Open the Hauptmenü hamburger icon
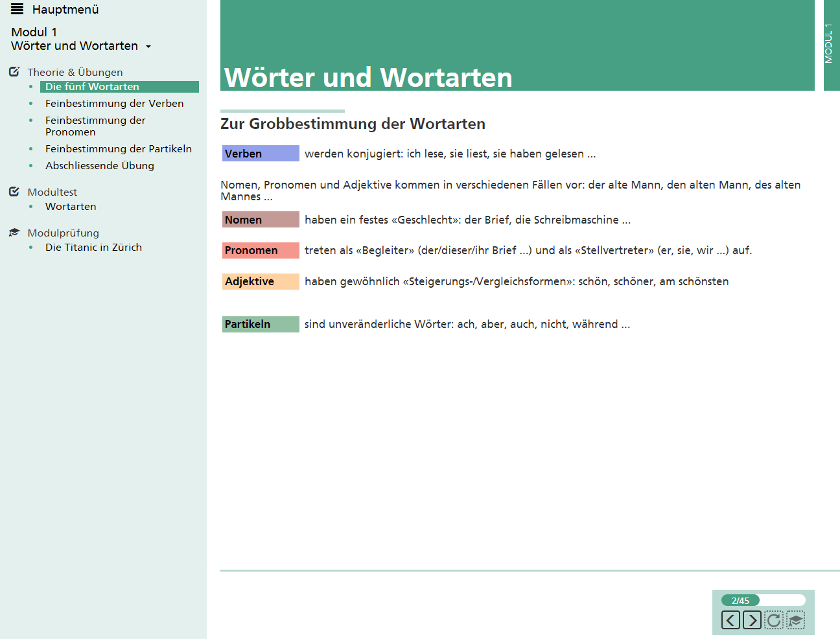 click(17, 9)
